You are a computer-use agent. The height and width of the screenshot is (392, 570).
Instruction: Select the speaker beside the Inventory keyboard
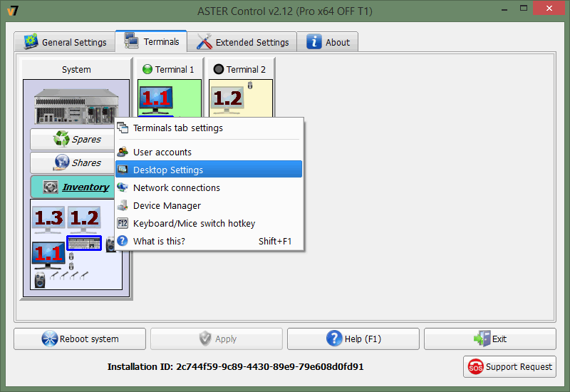[x=110, y=244]
